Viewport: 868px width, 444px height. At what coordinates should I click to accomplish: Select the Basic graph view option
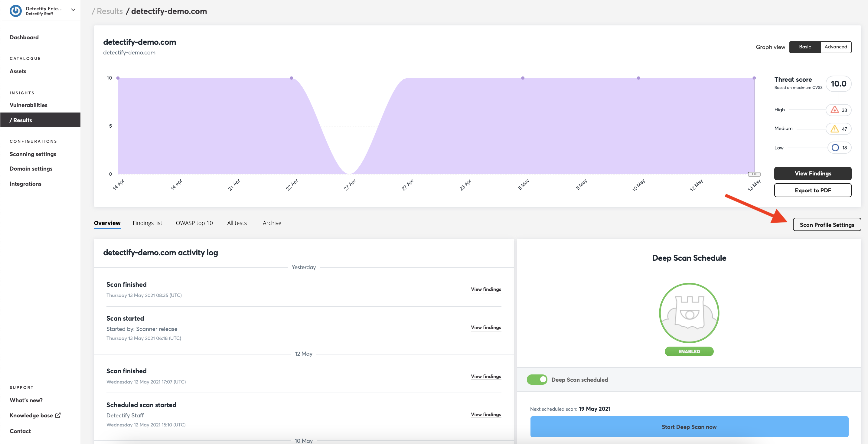point(805,47)
